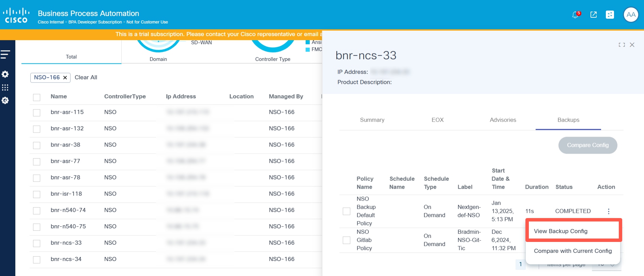Open the bnr-isr-118 device name
Viewport: 644px width, 276px height.
66,194
